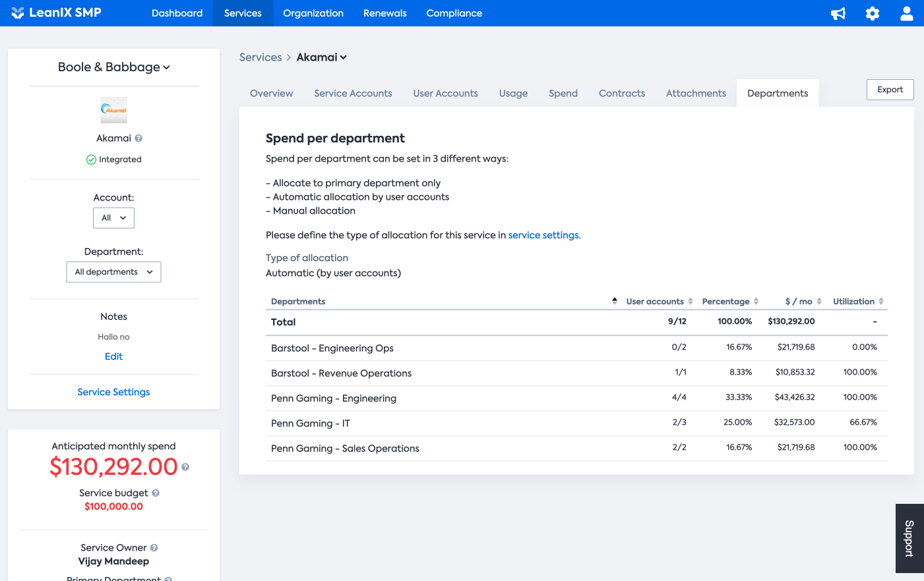The image size is (924, 581).
Task: Open the settings gear icon
Action: (x=873, y=13)
